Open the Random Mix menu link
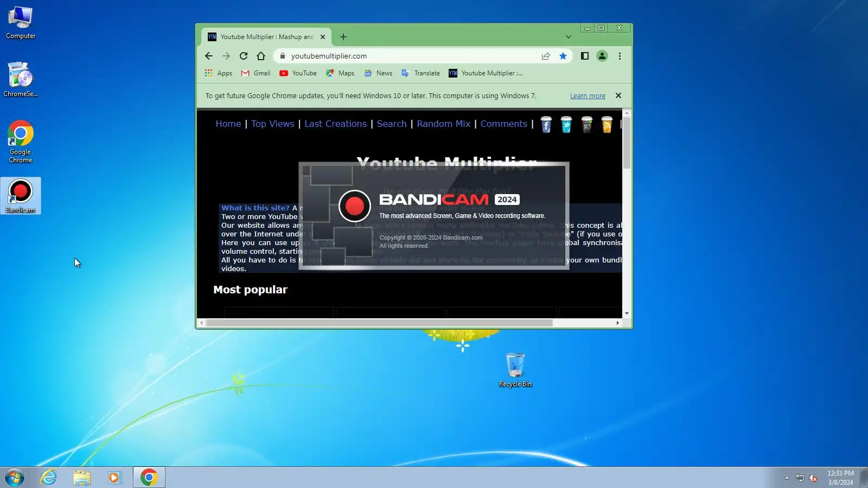The image size is (868, 488). coord(444,124)
